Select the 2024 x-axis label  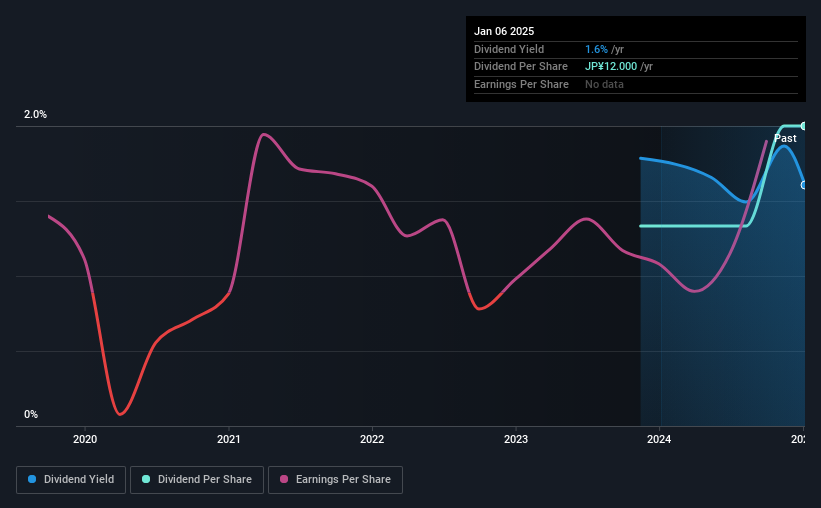[659, 439]
